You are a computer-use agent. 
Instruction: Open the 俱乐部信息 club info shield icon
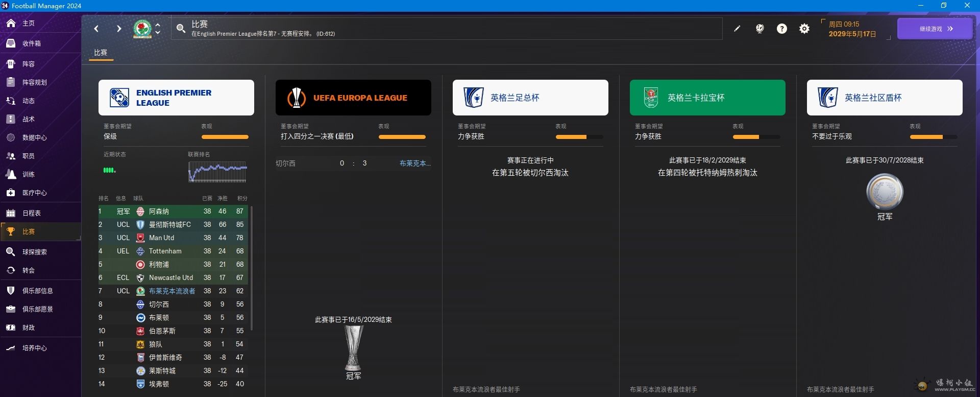pos(11,291)
